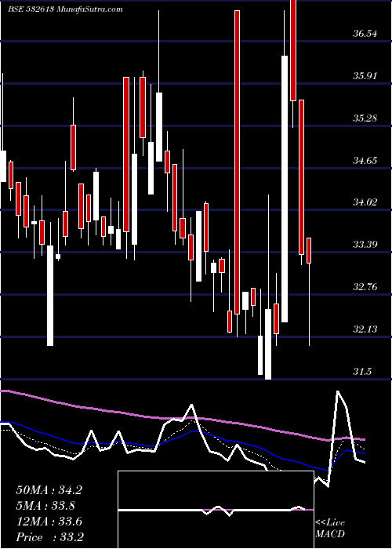Viewport: 392px width, 549px height.
Task: Click the 31.5 price axis label
Action: pyautogui.click(x=362, y=372)
